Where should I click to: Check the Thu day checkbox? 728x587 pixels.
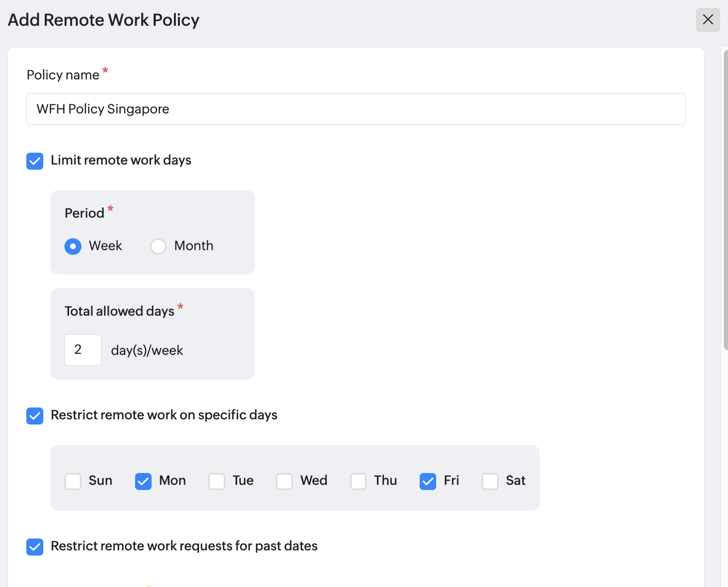[x=358, y=481]
